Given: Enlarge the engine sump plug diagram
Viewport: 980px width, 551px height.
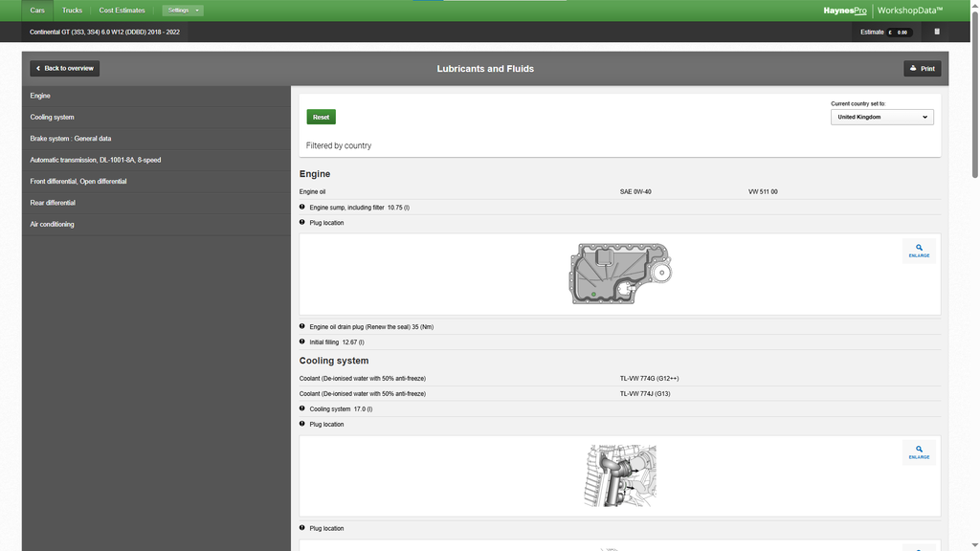Looking at the screenshot, I should 919,251.
